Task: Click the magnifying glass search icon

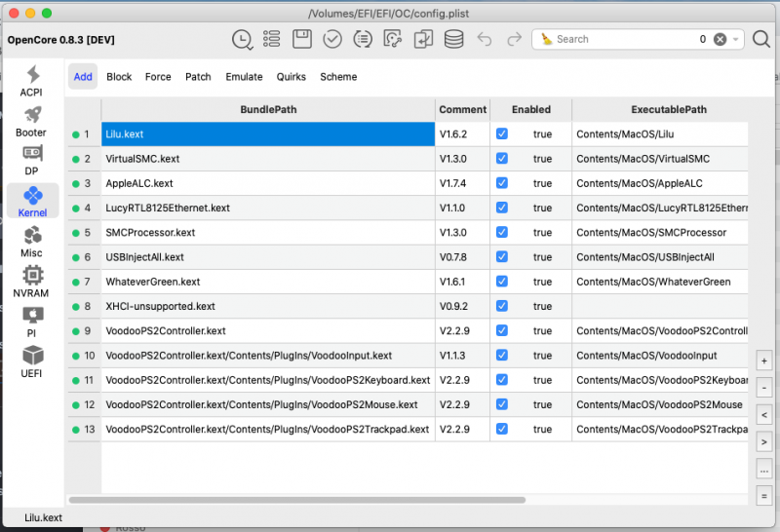Action: click(x=761, y=39)
